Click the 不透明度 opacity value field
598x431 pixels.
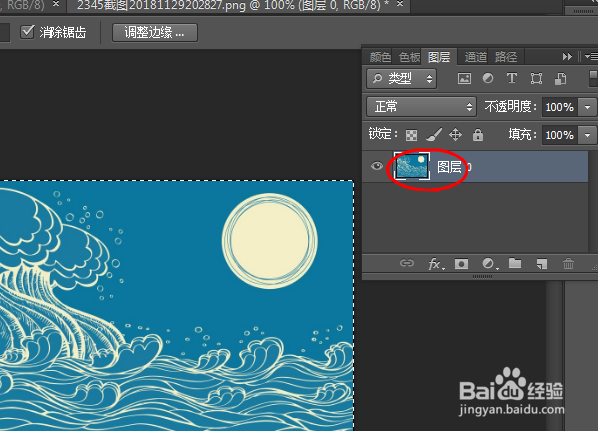[x=559, y=107]
